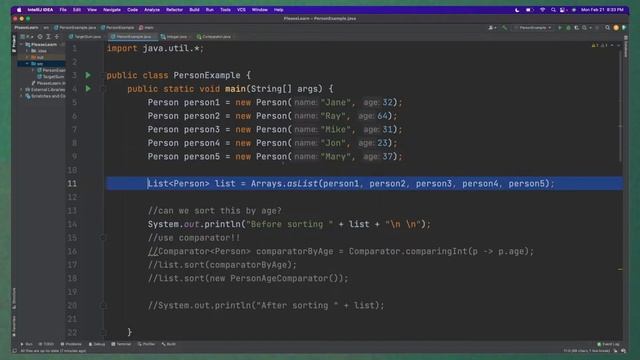
Task: Click the Wi-Fi status icon
Action: pos(542,10)
